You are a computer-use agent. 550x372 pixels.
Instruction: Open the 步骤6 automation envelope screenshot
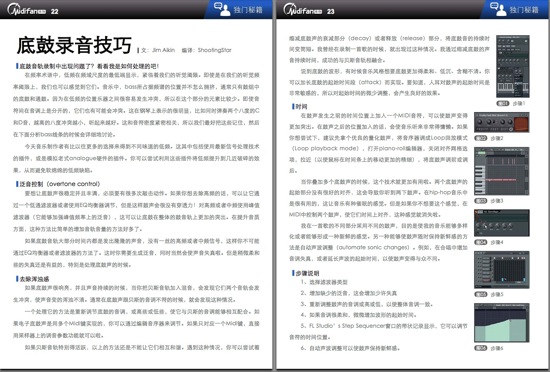point(502,323)
